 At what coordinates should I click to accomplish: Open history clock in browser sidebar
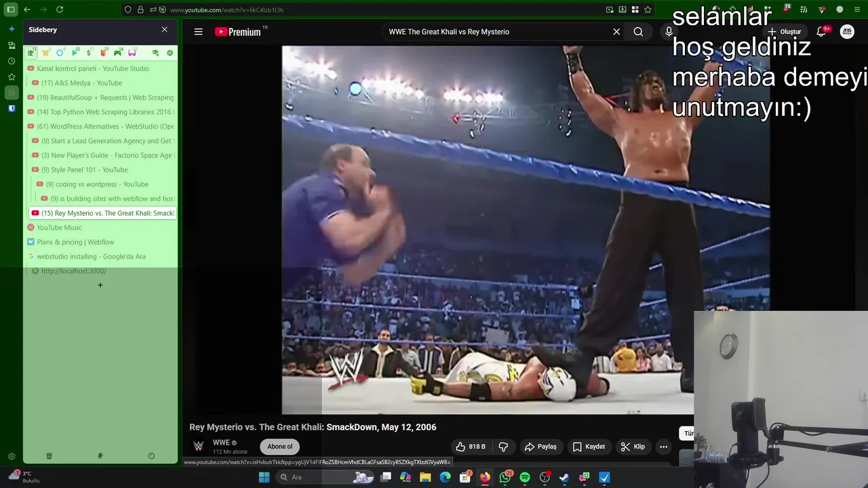coord(12,61)
